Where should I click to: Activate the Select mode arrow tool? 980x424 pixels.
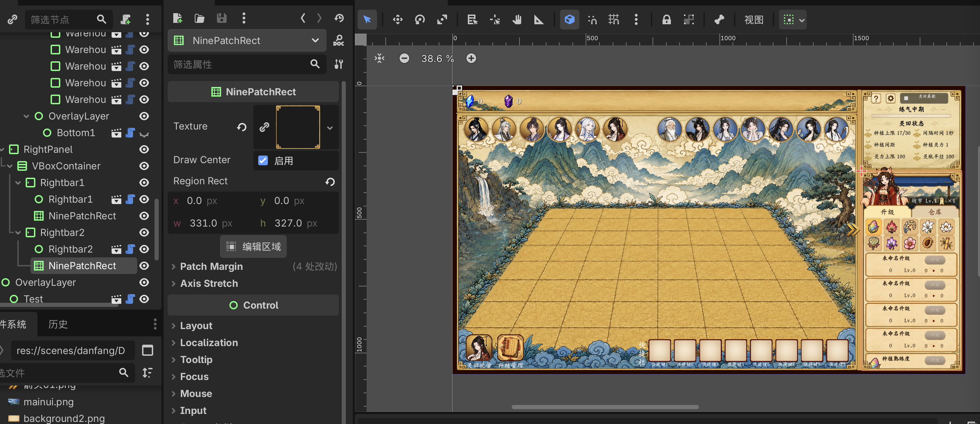pos(367,19)
